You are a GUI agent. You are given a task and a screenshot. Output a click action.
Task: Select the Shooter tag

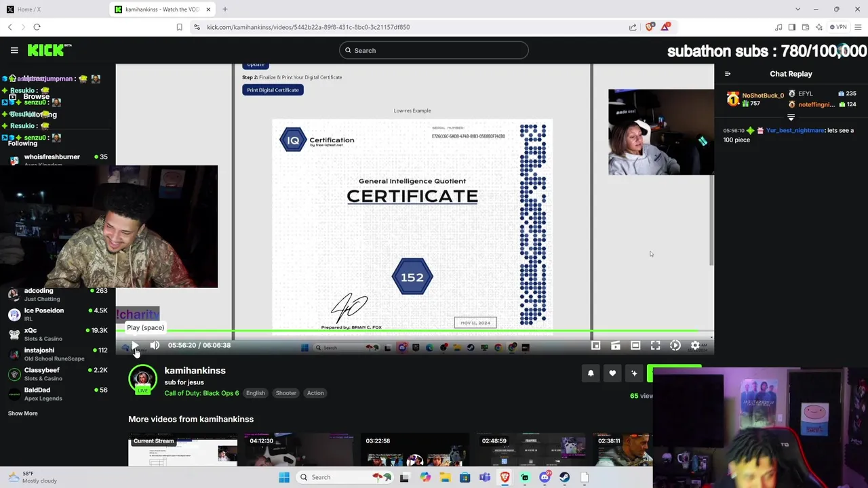[x=285, y=393]
